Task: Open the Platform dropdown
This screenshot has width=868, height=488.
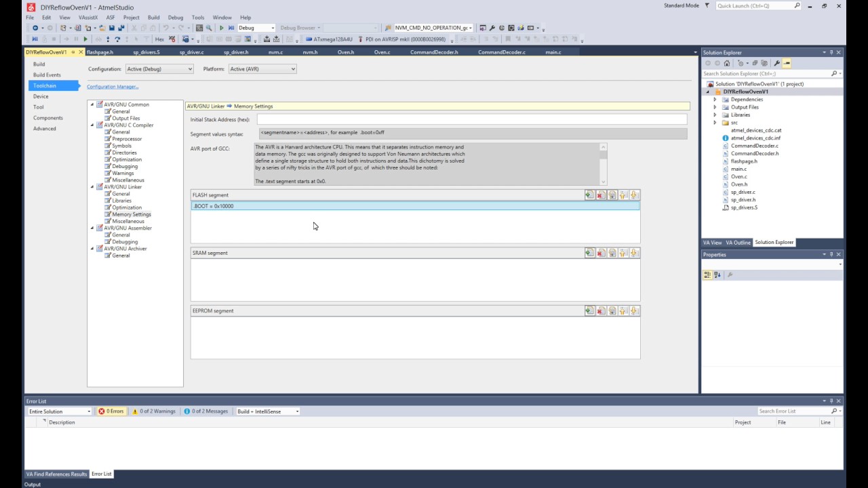Action: point(262,69)
